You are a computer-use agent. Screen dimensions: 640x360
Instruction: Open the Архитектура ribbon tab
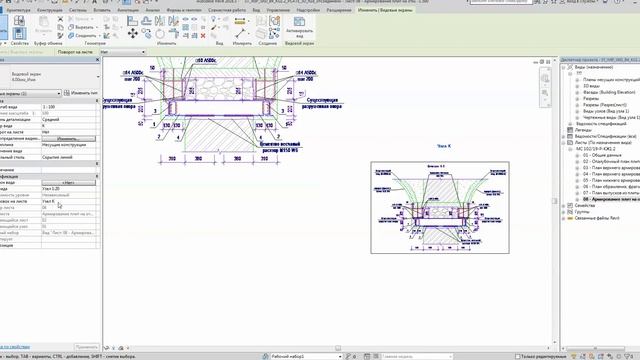click(x=18, y=10)
